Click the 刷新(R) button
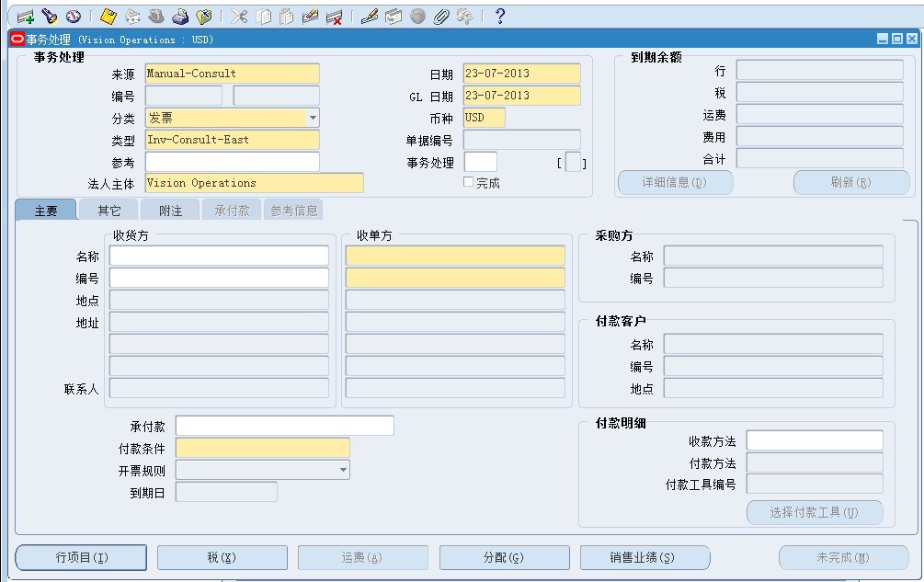924x582 pixels. point(851,183)
